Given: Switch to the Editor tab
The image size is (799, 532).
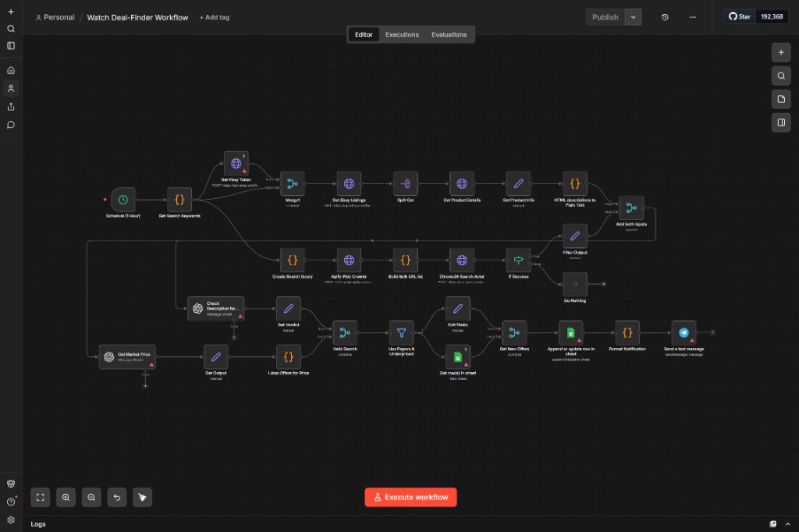Looking at the screenshot, I should click(364, 34).
